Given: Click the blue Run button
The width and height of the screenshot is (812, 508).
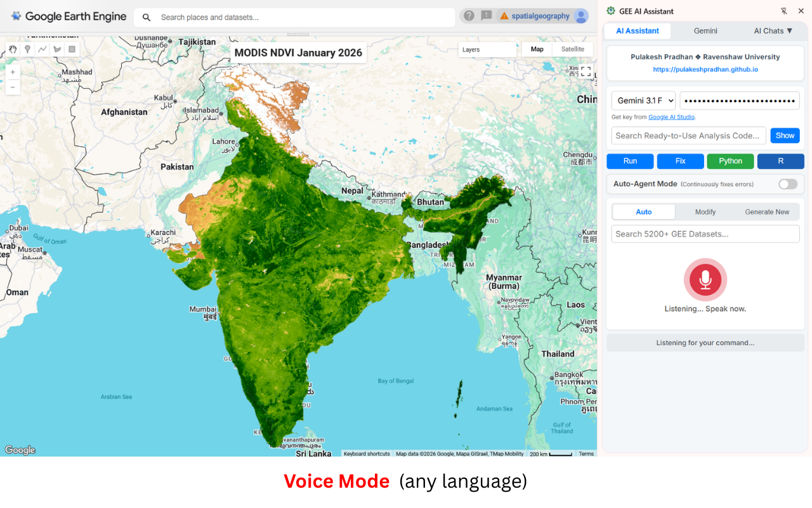Looking at the screenshot, I should [631, 161].
